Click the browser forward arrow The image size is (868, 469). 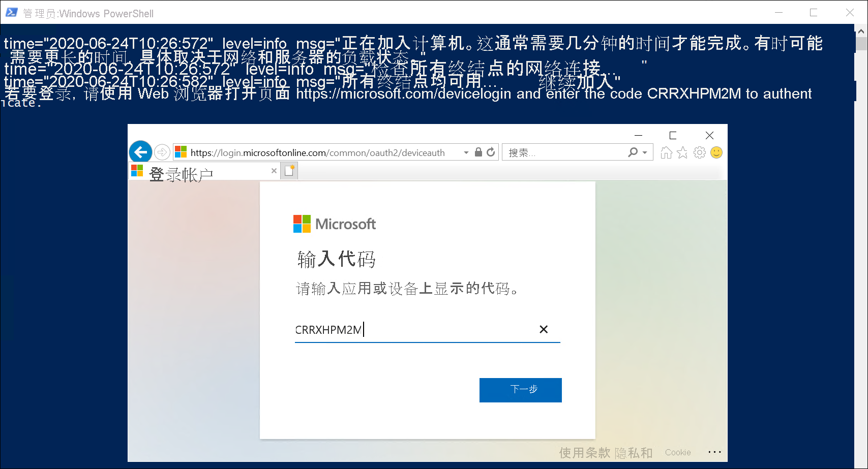[x=162, y=152]
